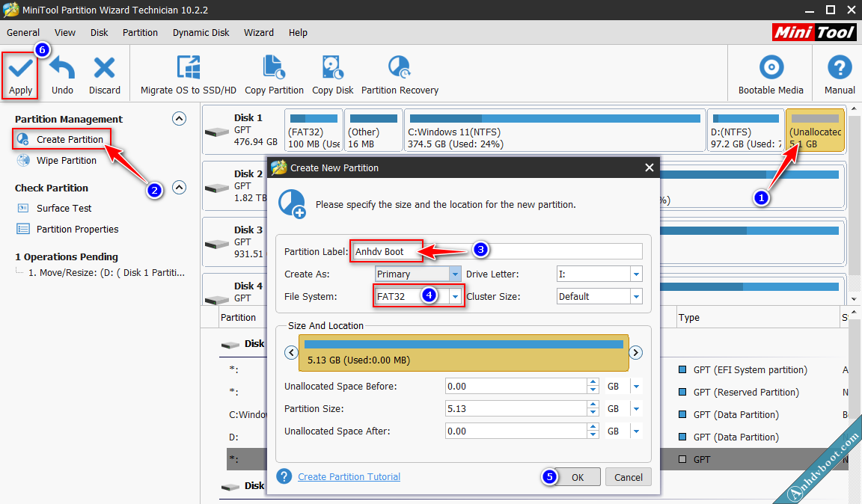Select Disk 2 drive icon
The width and height of the screenshot is (862, 504).
216,188
